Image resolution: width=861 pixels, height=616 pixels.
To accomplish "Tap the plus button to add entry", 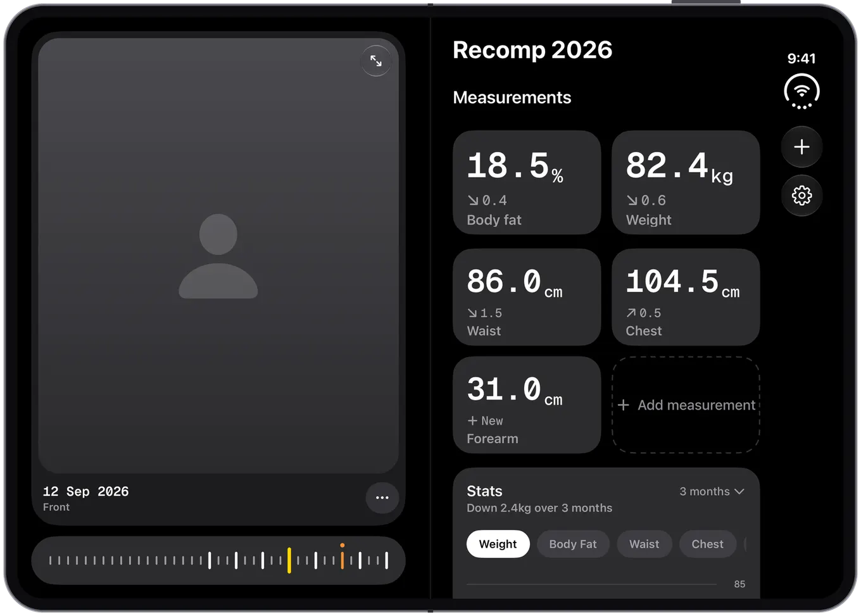I will pyautogui.click(x=801, y=147).
